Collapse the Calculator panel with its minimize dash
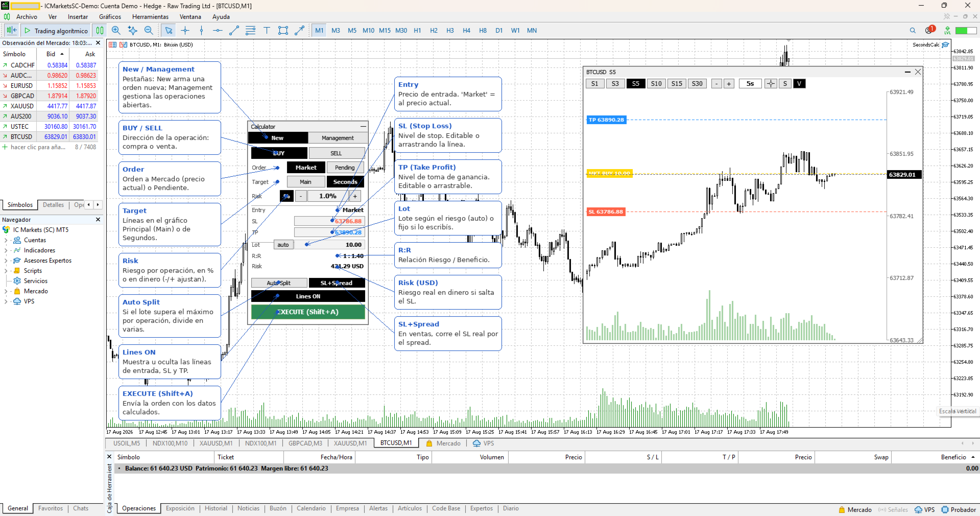The image size is (980, 516). [x=363, y=126]
